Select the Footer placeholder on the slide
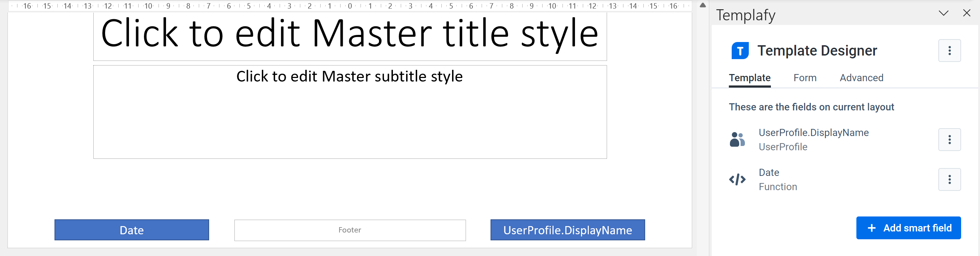 (349, 230)
